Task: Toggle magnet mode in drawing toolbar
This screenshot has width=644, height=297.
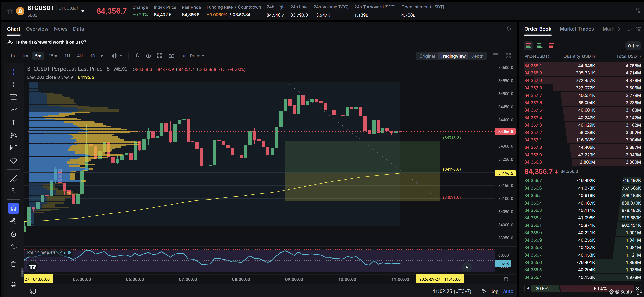Action: (x=14, y=208)
